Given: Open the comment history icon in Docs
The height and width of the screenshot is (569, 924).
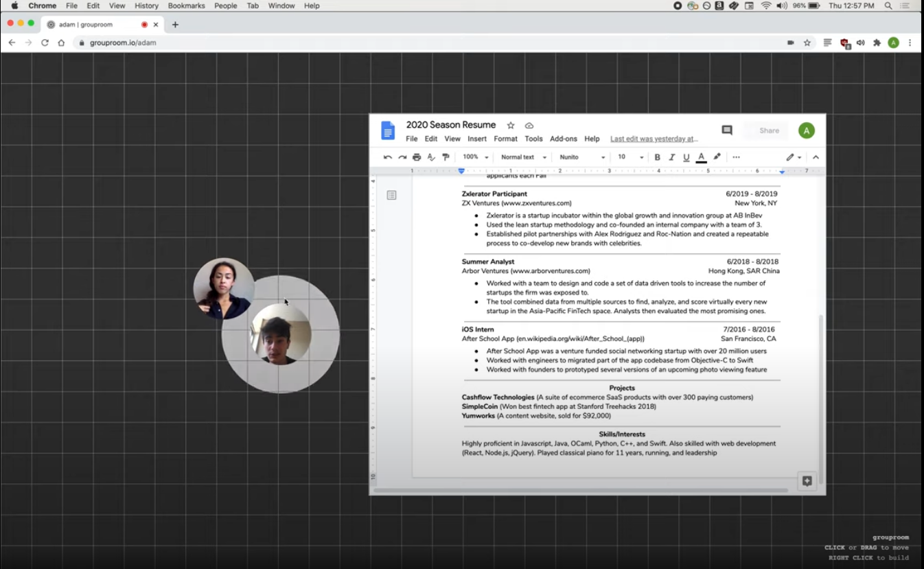Looking at the screenshot, I should [727, 130].
